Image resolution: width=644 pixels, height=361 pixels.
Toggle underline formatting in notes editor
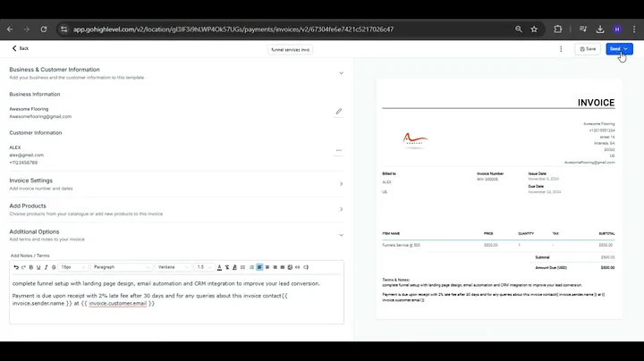(x=38, y=267)
